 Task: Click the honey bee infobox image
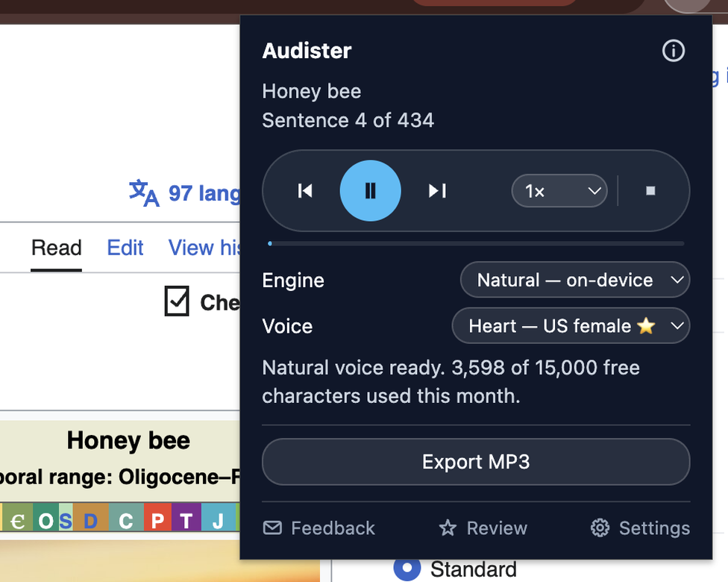pos(160,560)
